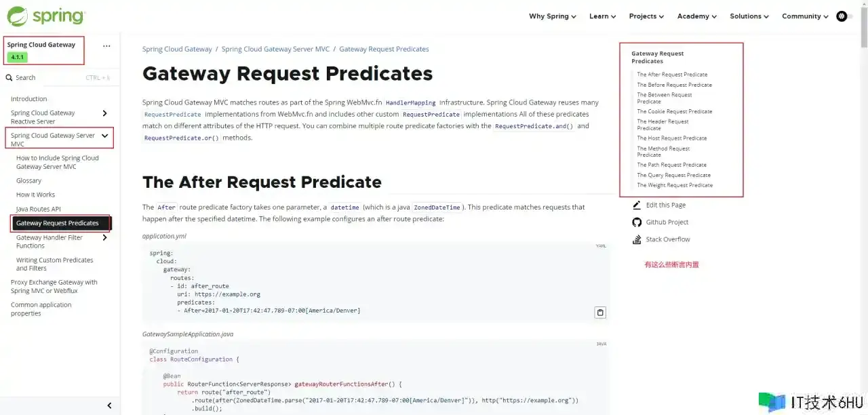The image size is (868, 415).
Task: Click the Edit this Page pencil icon
Action: pyautogui.click(x=637, y=205)
